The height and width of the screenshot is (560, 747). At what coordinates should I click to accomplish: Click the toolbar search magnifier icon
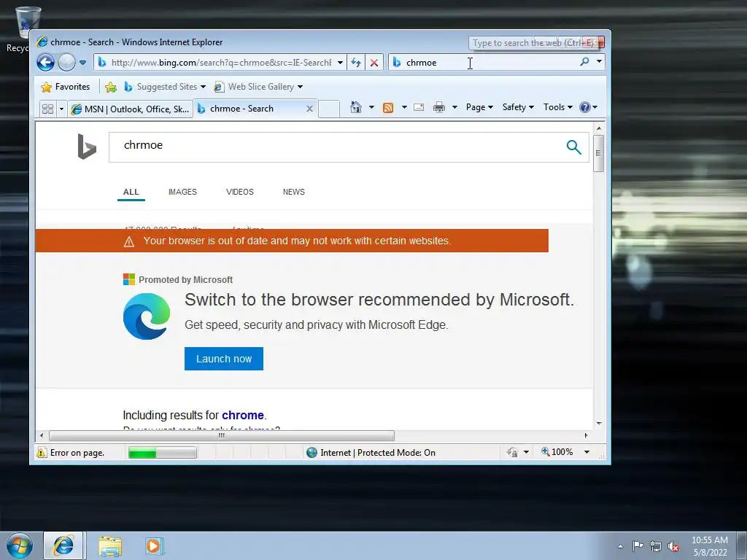pyautogui.click(x=584, y=62)
